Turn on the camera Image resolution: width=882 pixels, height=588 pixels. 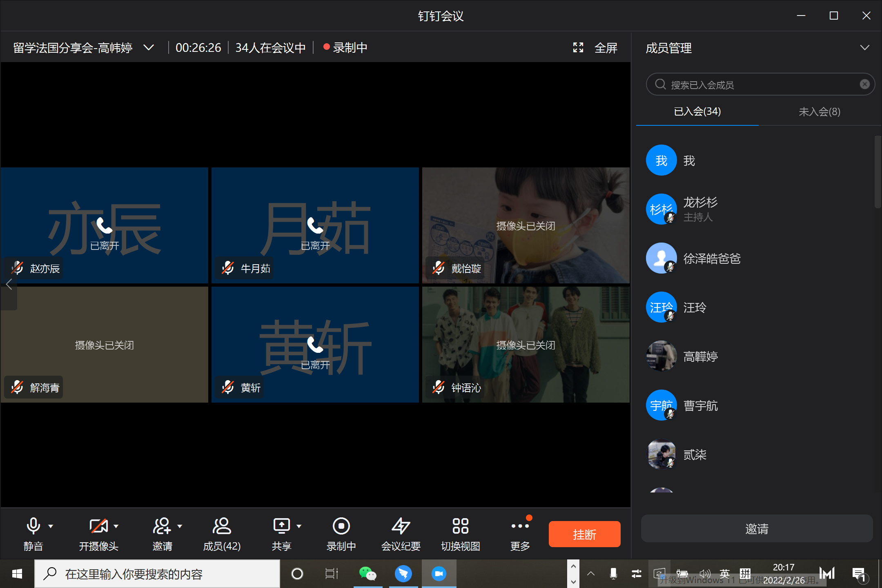[98, 526]
